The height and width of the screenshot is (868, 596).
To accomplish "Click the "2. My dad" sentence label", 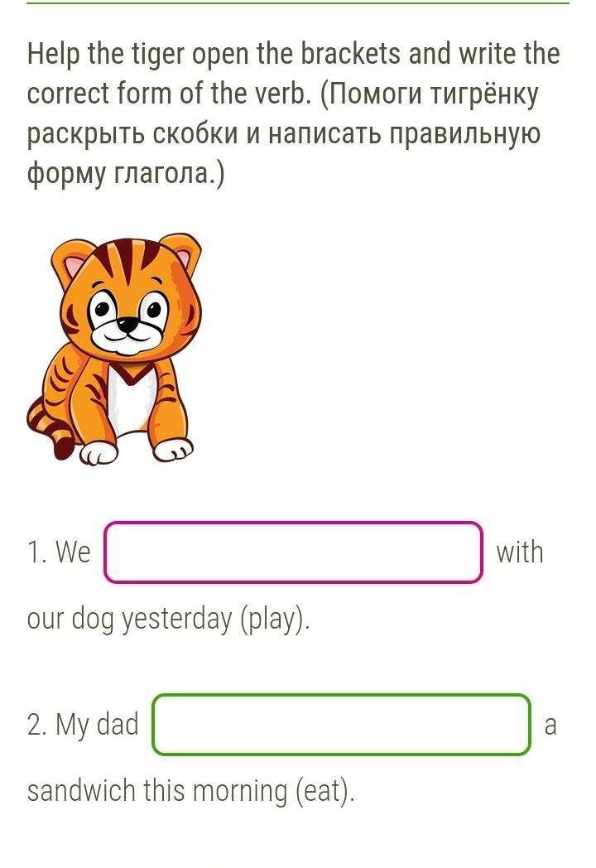I will [83, 725].
